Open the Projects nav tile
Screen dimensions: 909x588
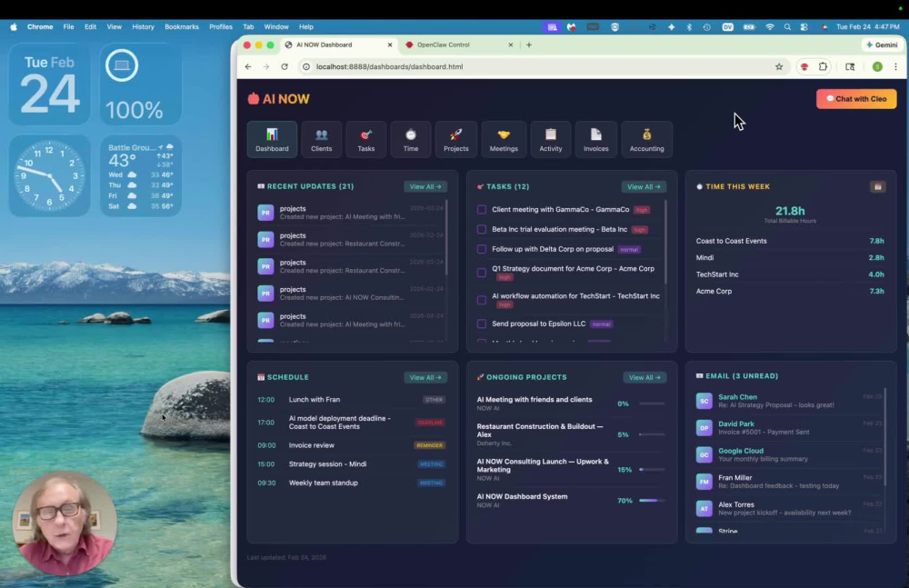[x=455, y=139]
